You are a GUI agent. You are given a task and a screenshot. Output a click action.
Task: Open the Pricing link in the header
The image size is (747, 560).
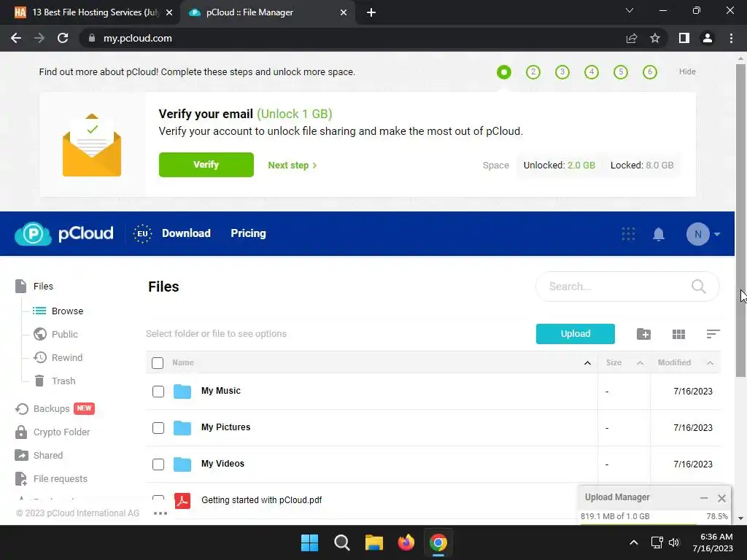click(248, 233)
